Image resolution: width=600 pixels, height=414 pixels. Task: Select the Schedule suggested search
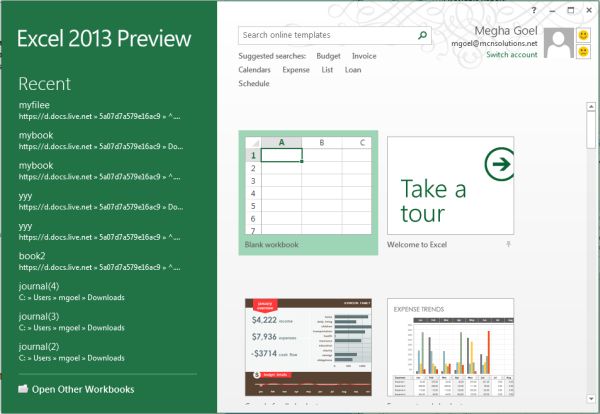254,83
